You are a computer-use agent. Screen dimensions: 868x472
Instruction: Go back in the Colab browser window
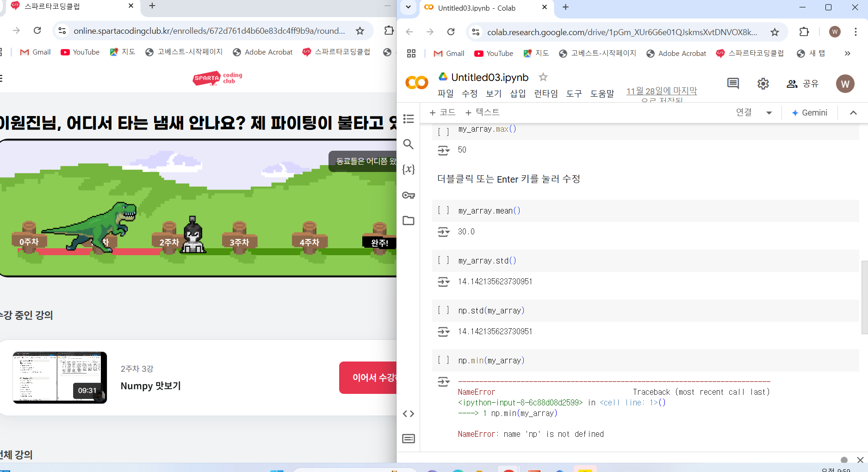coord(409,32)
